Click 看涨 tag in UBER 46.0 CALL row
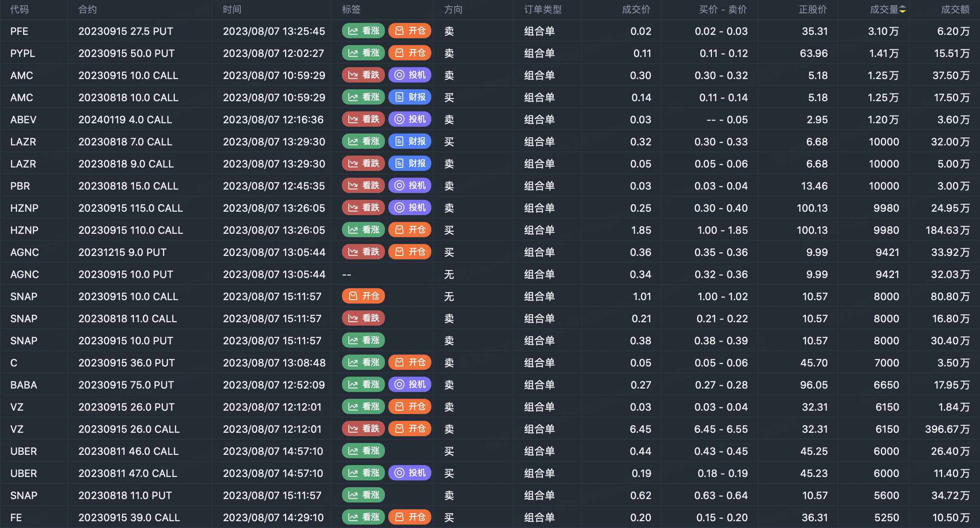The width and height of the screenshot is (980, 528). pos(363,451)
